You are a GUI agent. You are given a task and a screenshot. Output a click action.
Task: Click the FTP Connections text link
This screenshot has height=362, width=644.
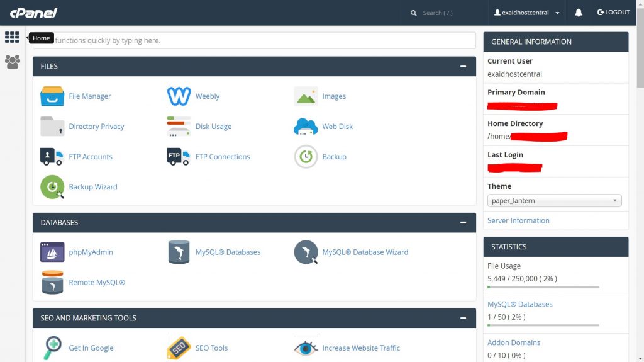(223, 156)
